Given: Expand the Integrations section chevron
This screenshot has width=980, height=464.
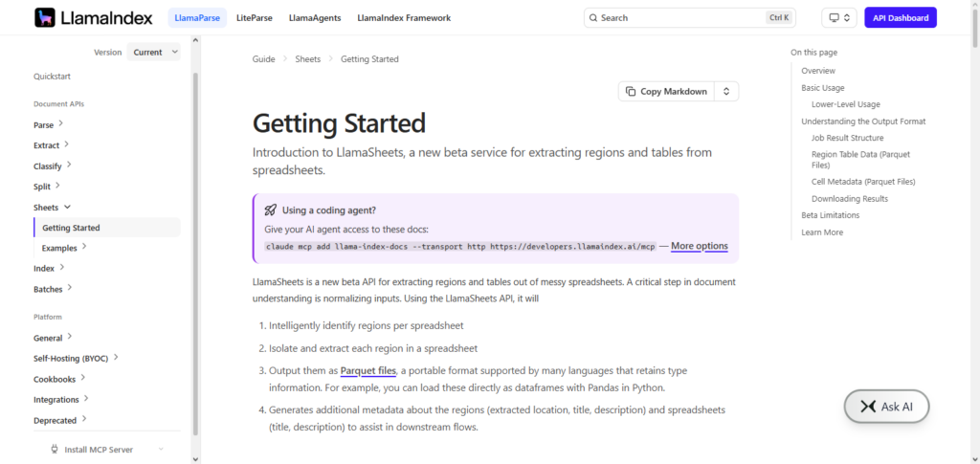Looking at the screenshot, I should 85,398.
